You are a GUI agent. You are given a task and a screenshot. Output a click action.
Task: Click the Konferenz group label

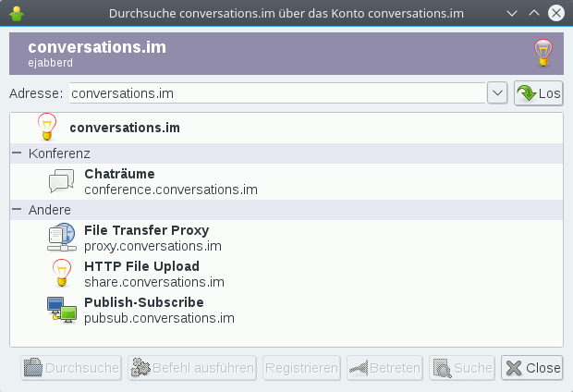coord(59,153)
